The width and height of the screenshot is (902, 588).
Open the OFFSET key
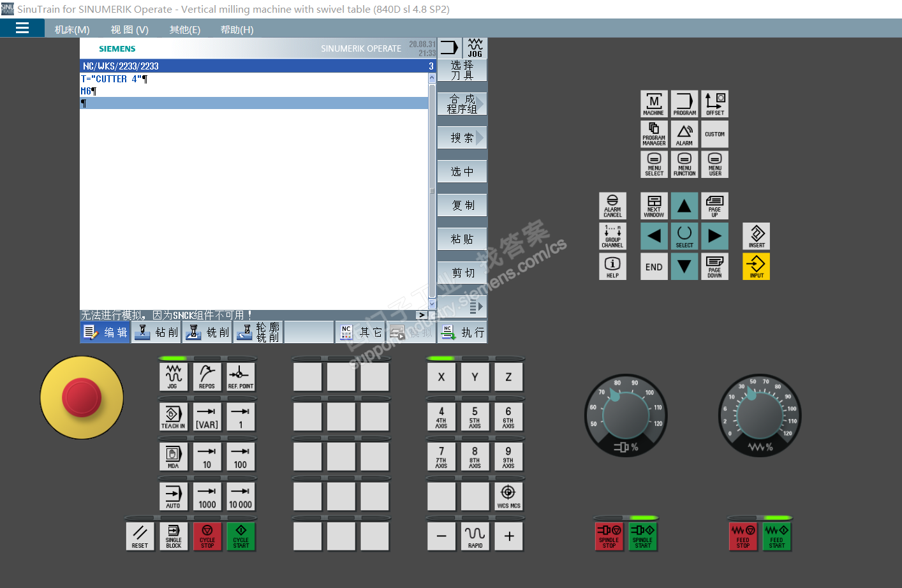coord(714,104)
